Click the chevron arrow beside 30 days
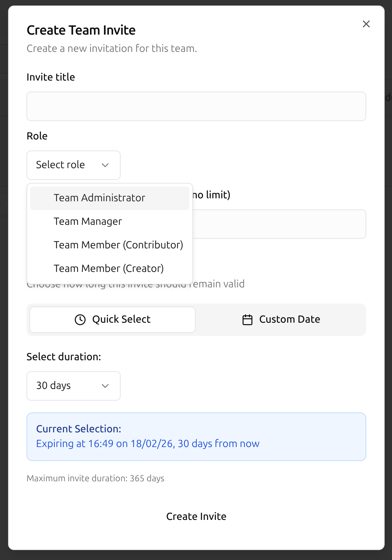The width and height of the screenshot is (392, 560). (105, 386)
